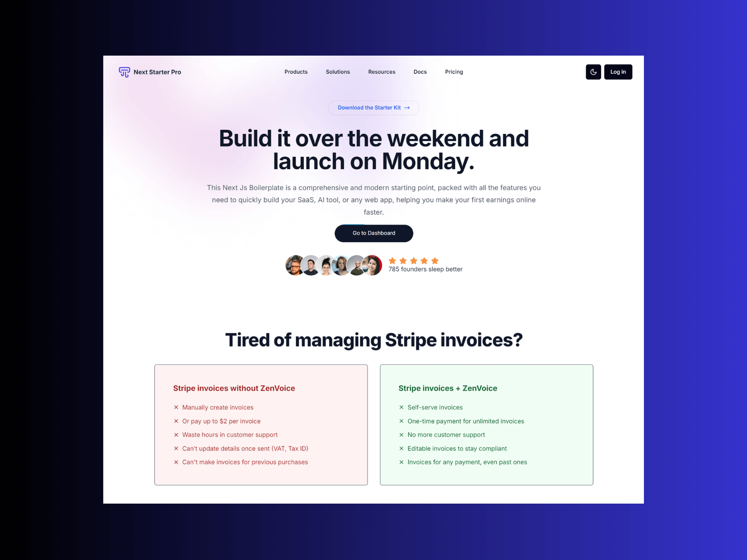Click the X icon beside Self-serve invoices
Viewport: 747px width, 560px height.
401,407
